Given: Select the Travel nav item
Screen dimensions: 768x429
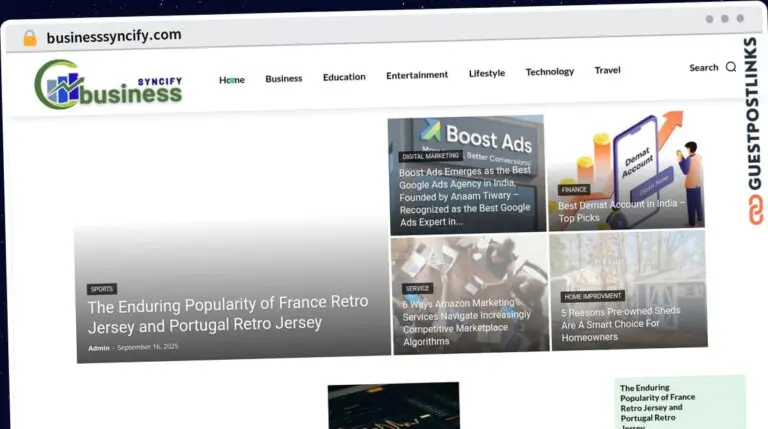Looking at the screenshot, I should click(x=607, y=70).
